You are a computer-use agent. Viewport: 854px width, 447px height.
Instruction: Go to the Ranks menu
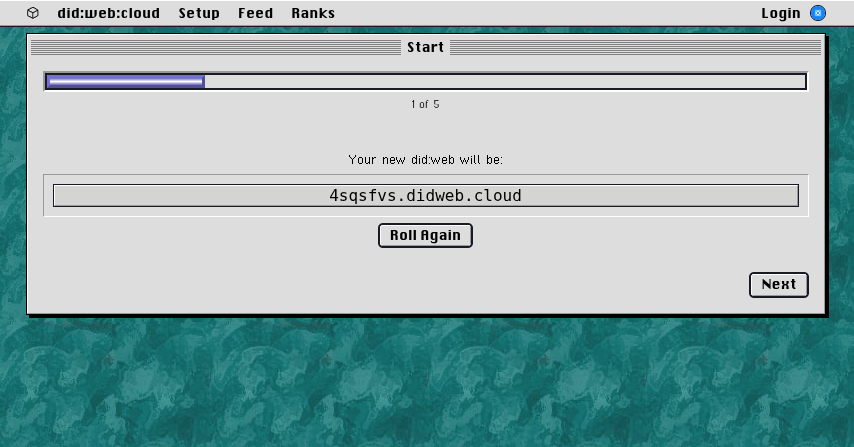click(313, 13)
